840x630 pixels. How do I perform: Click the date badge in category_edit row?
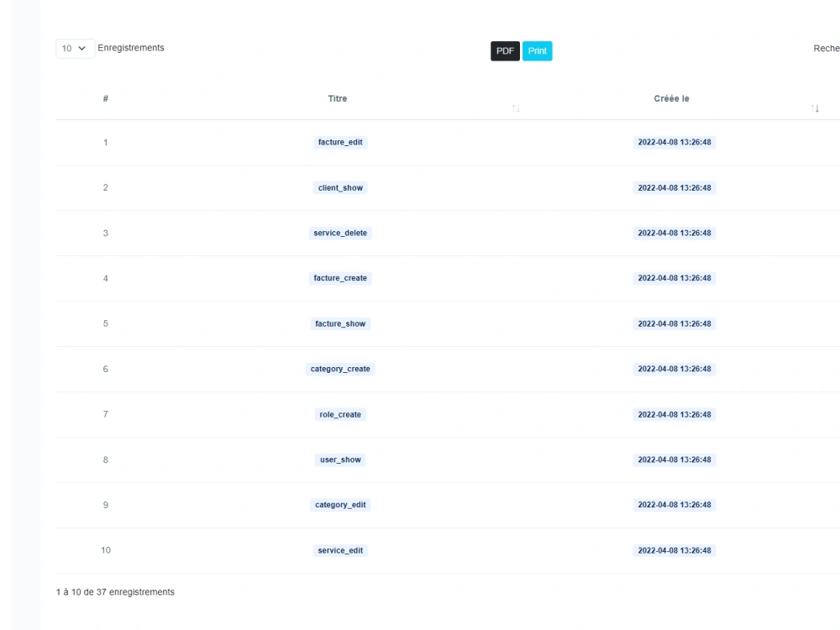[674, 505]
